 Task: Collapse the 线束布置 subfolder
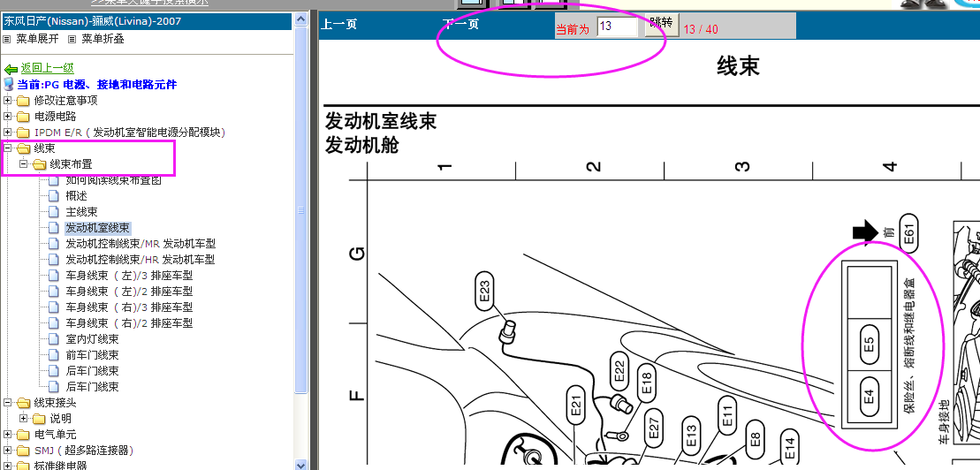(x=23, y=163)
